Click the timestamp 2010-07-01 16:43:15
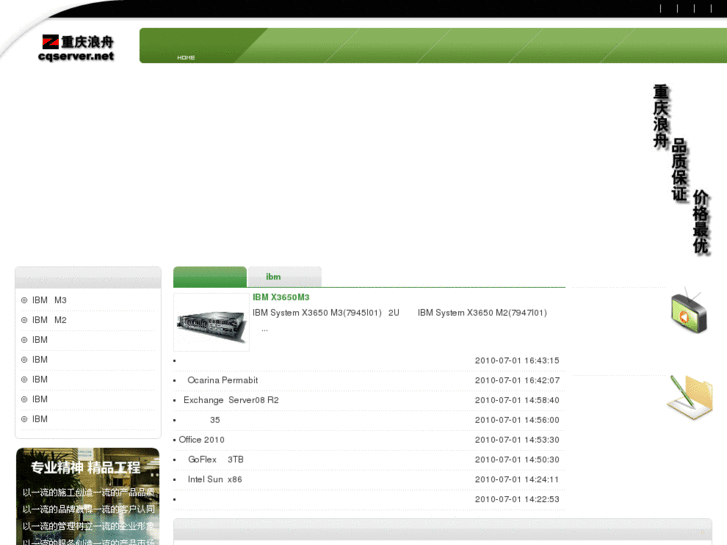The height and width of the screenshot is (545, 727). point(517,360)
